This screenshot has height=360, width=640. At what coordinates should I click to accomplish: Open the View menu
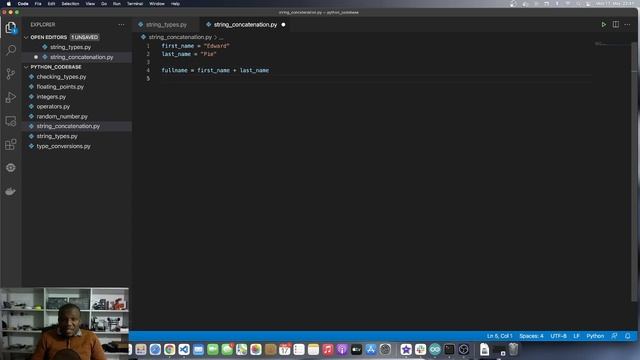click(90, 4)
